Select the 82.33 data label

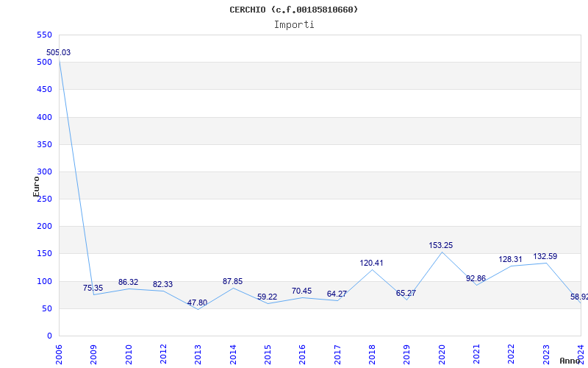(162, 284)
